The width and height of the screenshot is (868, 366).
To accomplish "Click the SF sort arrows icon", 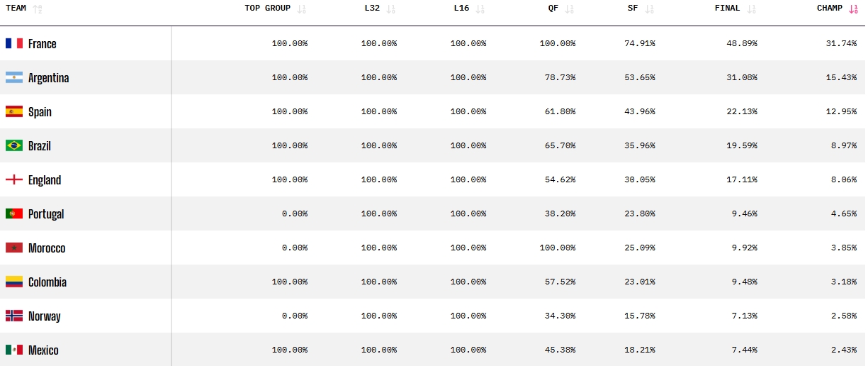I will pyautogui.click(x=650, y=9).
